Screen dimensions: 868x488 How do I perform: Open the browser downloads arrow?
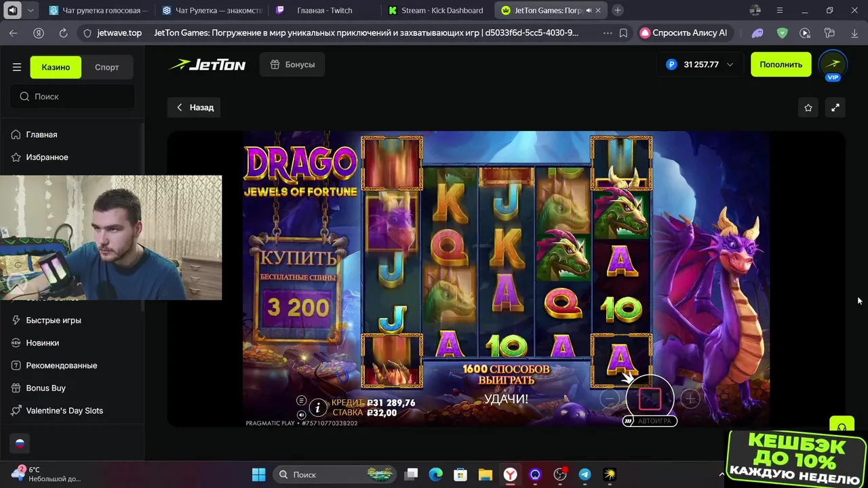(x=854, y=33)
